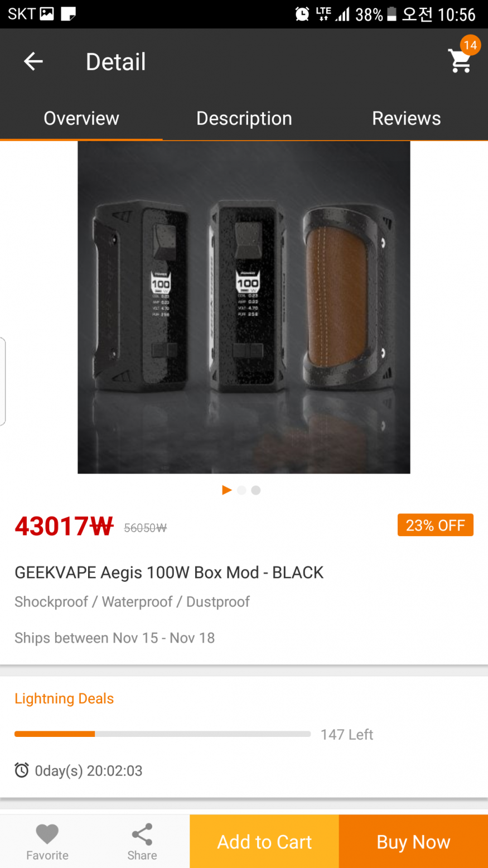The image size is (488, 868).
Task: Tap the back arrow icon
Action: (33, 61)
